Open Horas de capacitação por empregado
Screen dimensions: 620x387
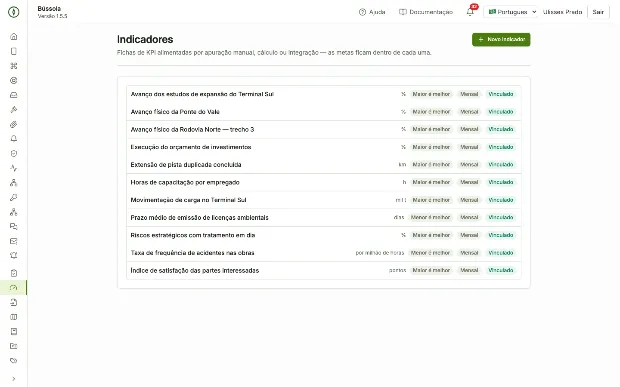pos(324,182)
